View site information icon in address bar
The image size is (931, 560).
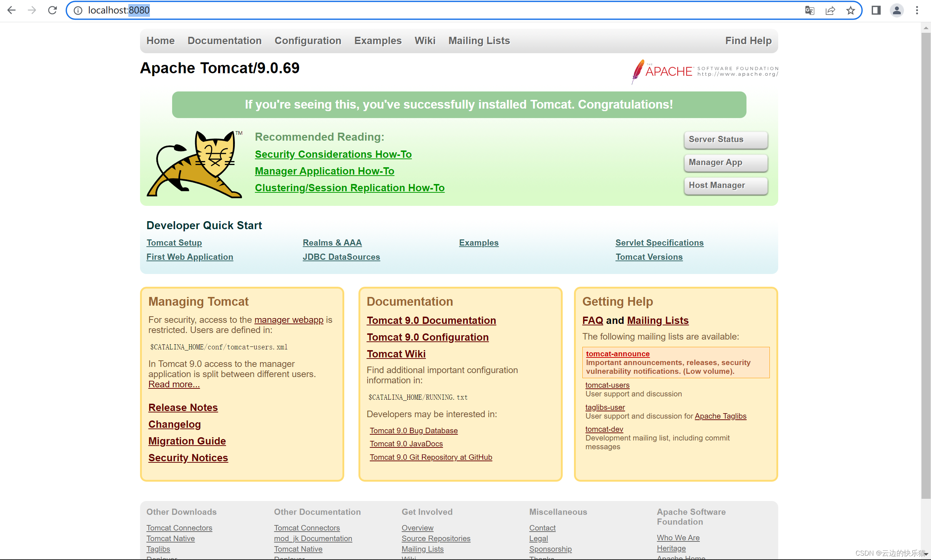[x=78, y=11]
